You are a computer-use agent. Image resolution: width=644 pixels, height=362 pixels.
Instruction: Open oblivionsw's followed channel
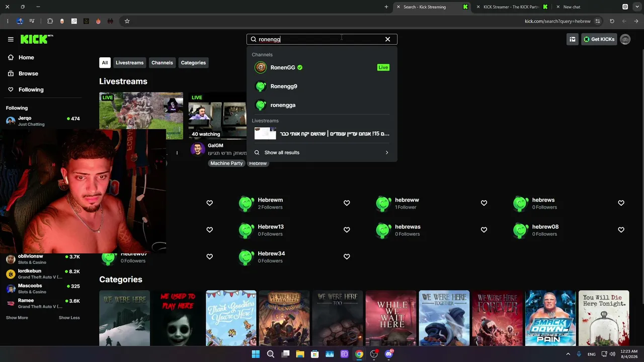pyautogui.click(x=43, y=259)
